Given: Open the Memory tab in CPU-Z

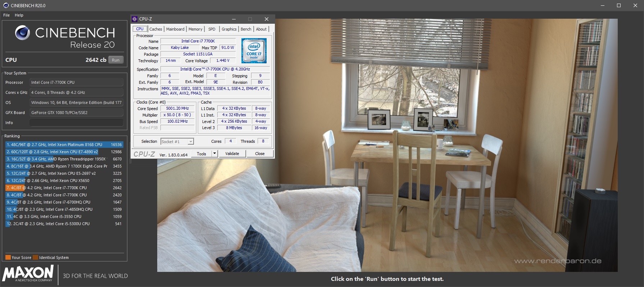Looking at the screenshot, I should [x=195, y=29].
